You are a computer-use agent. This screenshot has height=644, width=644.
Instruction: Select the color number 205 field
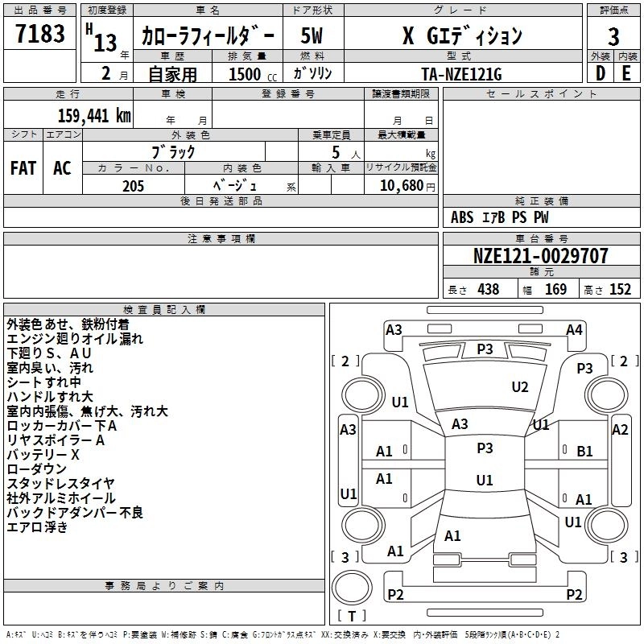coord(133,185)
